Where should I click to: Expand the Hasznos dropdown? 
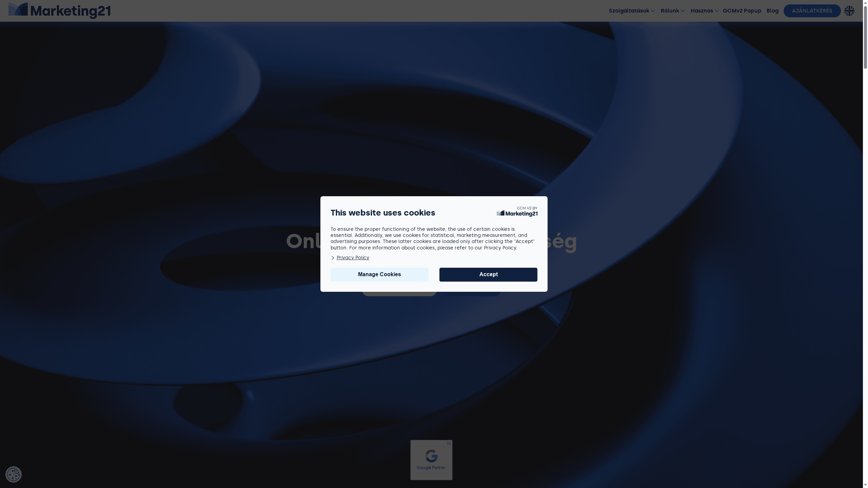pyautogui.click(x=704, y=11)
